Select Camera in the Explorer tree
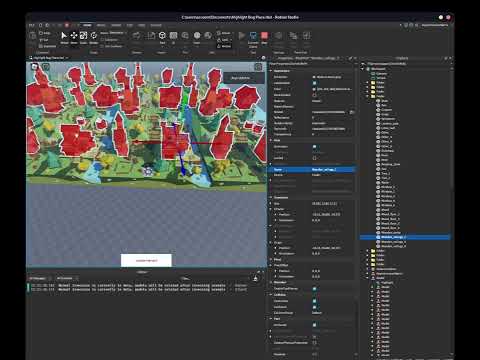 click(381, 73)
